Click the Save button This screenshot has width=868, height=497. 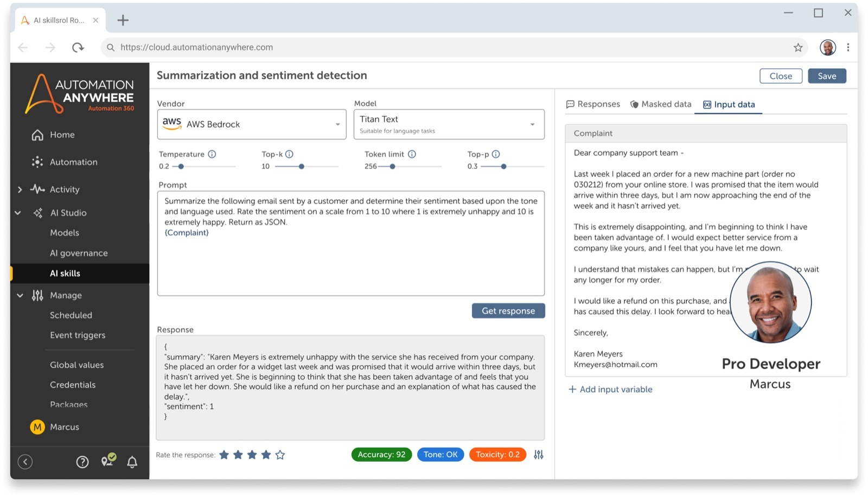pos(827,76)
